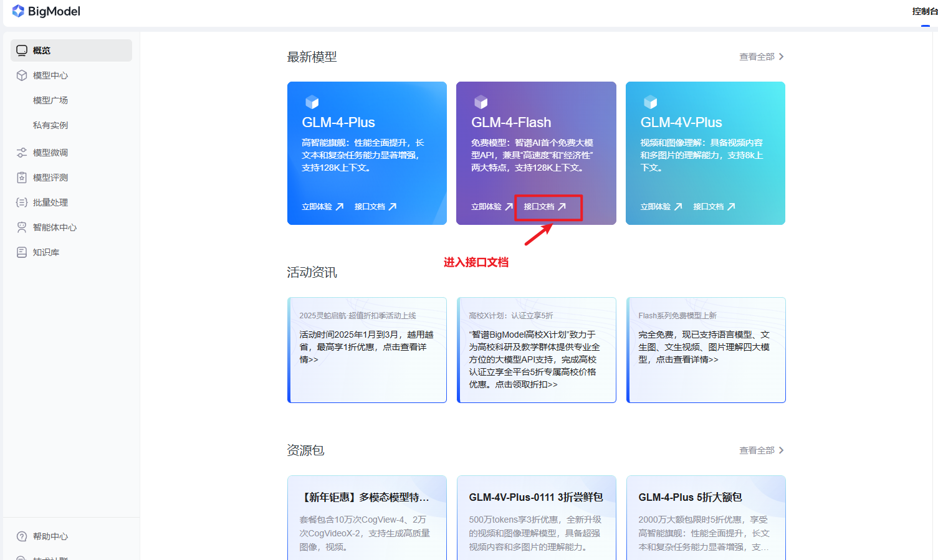
Task: Click the GLM-4V-Plus model title
Action: point(681,122)
